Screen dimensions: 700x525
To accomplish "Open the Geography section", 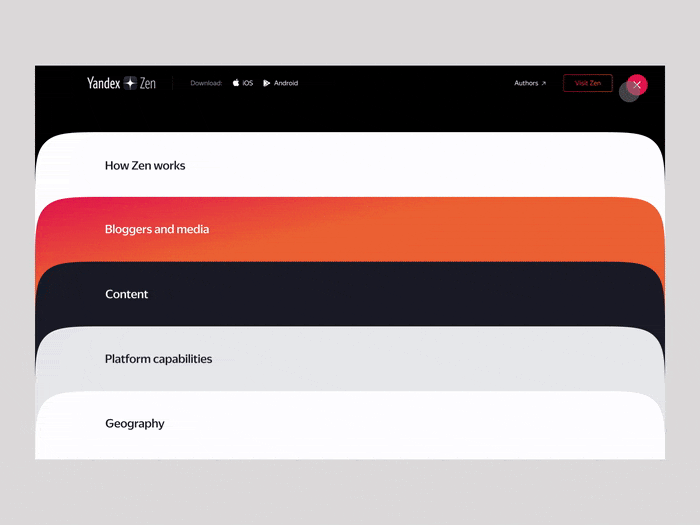I will pyautogui.click(x=350, y=425).
